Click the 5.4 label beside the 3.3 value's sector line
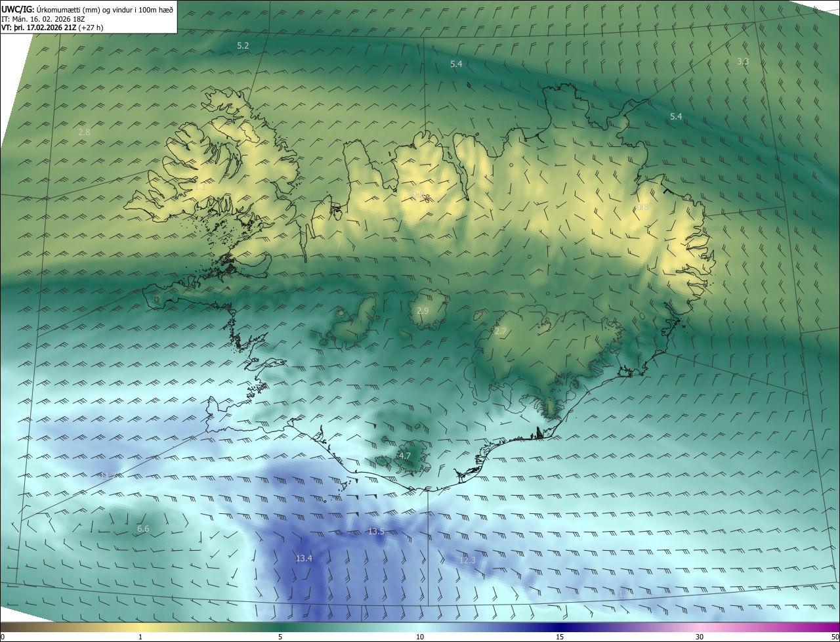Viewport: 840px width, 642px height. point(676,116)
